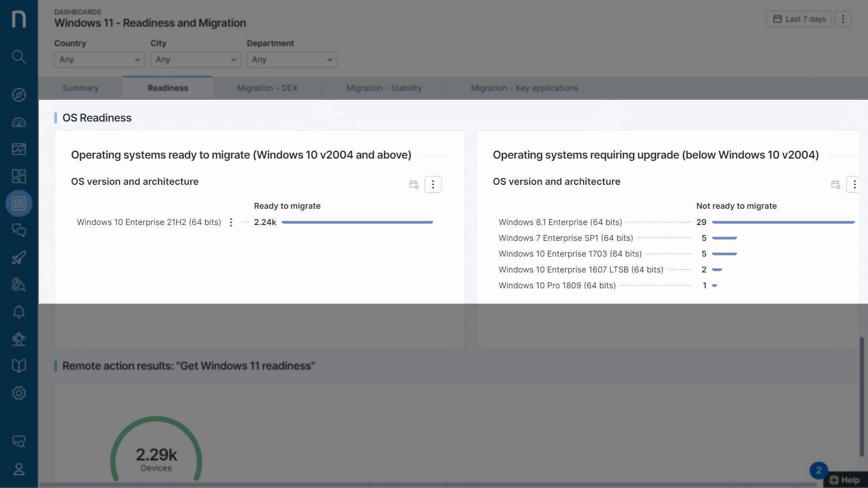Open the Department dropdown

(292, 60)
